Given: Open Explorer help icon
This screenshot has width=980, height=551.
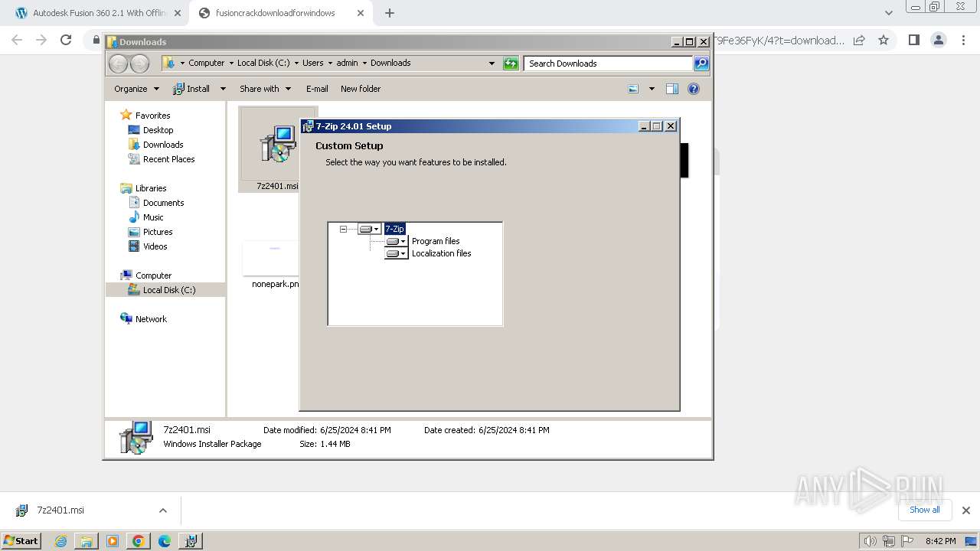Looking at the screenshot, I should coord(694,89).
